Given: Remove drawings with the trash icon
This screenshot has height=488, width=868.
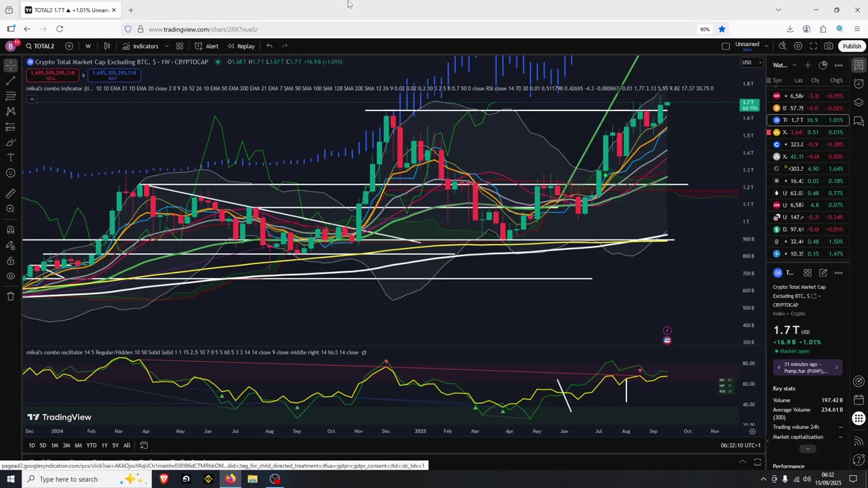Looking at the screenshot, I should tap(10, 296).
